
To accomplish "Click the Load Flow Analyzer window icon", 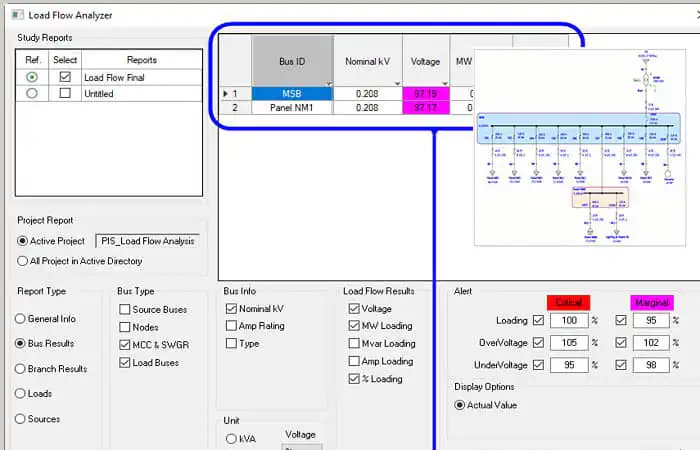I will [x=17, y=15].
